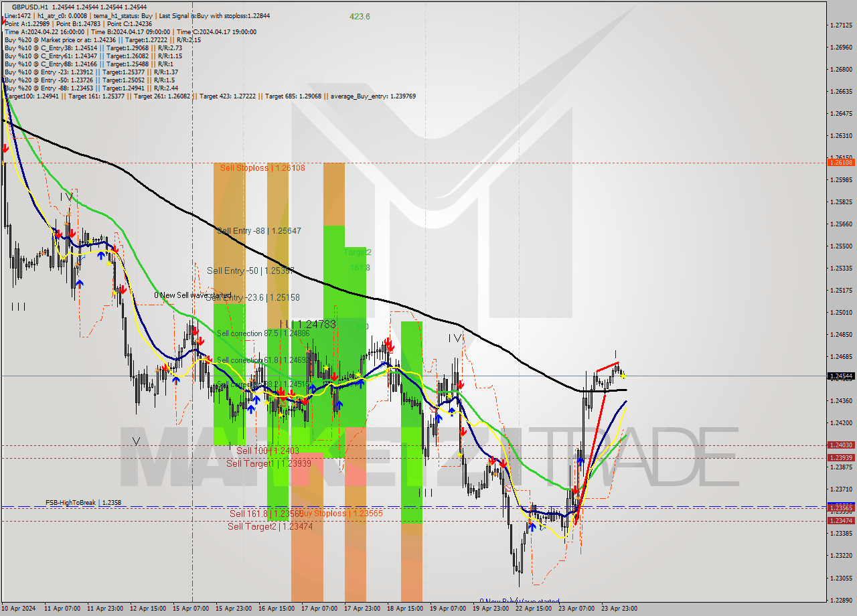Click the 'Sell 100 | 1.2403' label

(x=268, y=451)
